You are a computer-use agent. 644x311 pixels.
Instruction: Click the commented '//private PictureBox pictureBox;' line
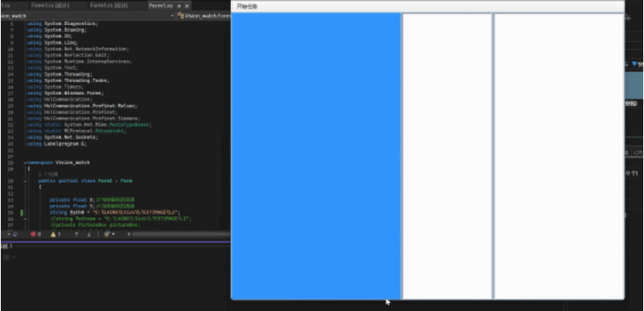(x=95, y=225)
